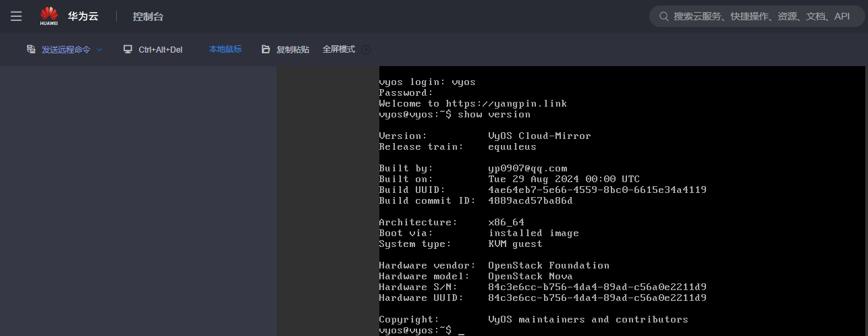Click the 'yp0907@qq.com' built-by value
868x336 pixels.
coord(528,168)
